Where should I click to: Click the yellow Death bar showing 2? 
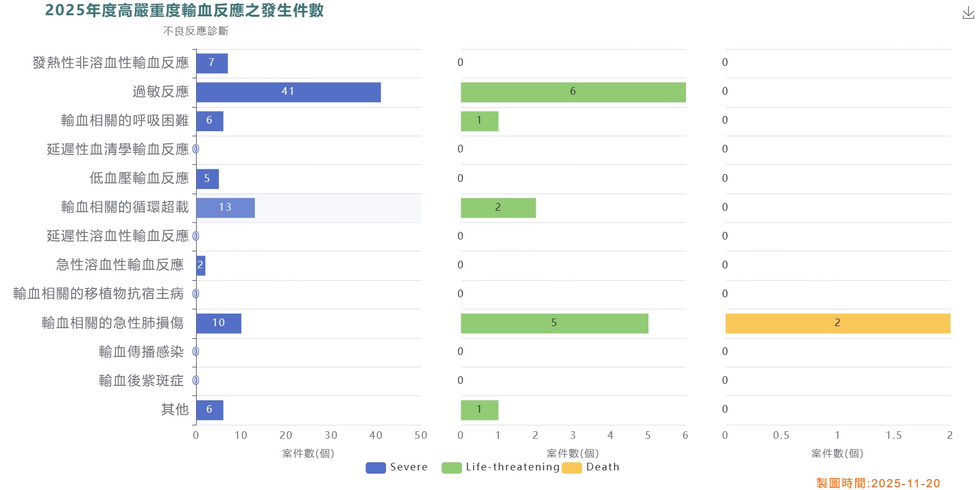(x=837, y=323)
